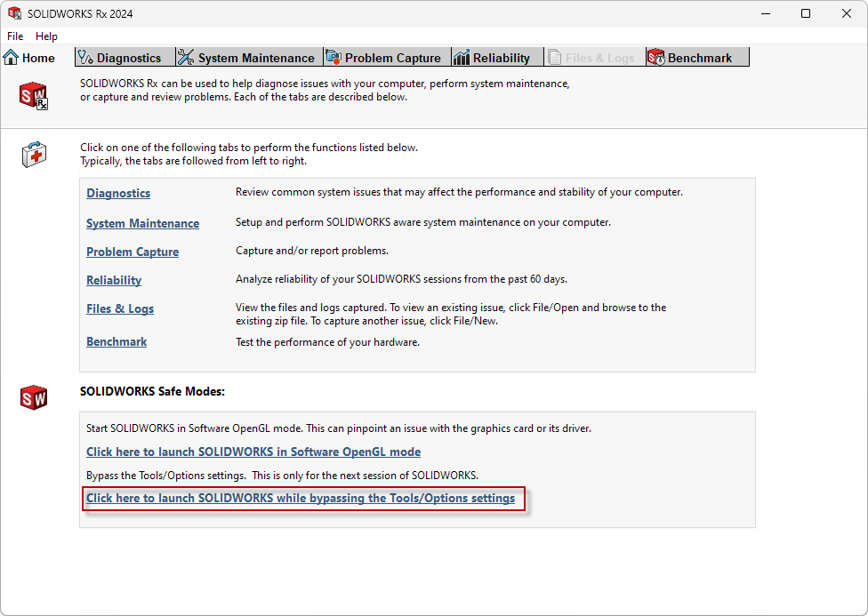Click the Files & Logs link
868x616 pixels.
pyautogui.click(x=120, y=308)
